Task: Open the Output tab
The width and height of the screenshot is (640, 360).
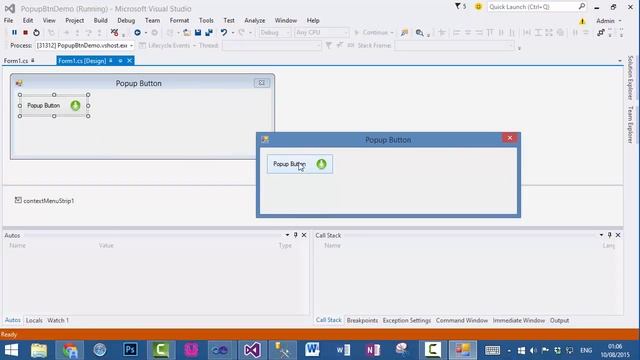Action: click(x=560, y=320)
